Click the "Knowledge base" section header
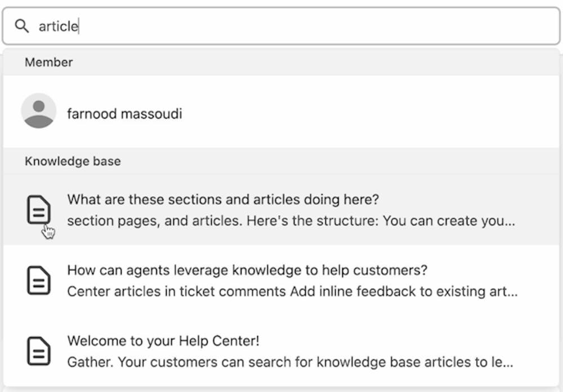563x392 pixels. [x=73, y=161]
